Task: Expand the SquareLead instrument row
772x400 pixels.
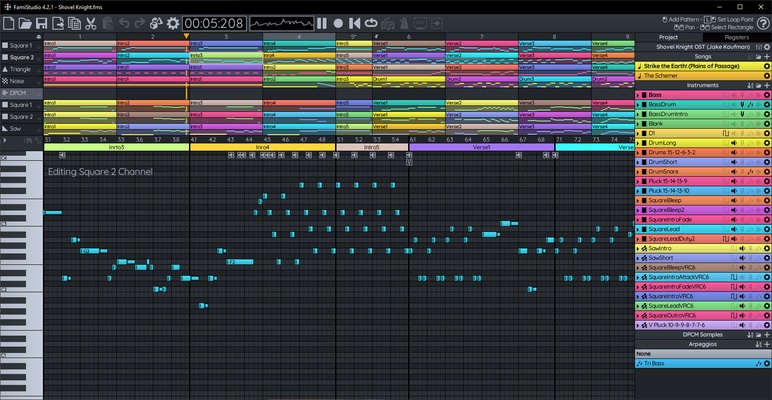Action: point(638,229)
